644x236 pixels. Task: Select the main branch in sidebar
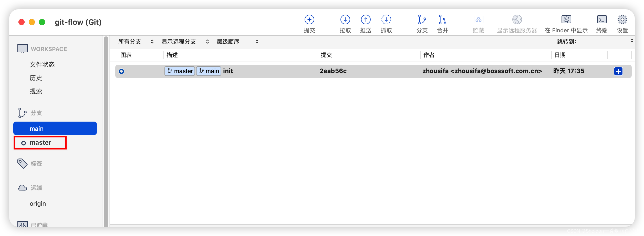[55, 128]
